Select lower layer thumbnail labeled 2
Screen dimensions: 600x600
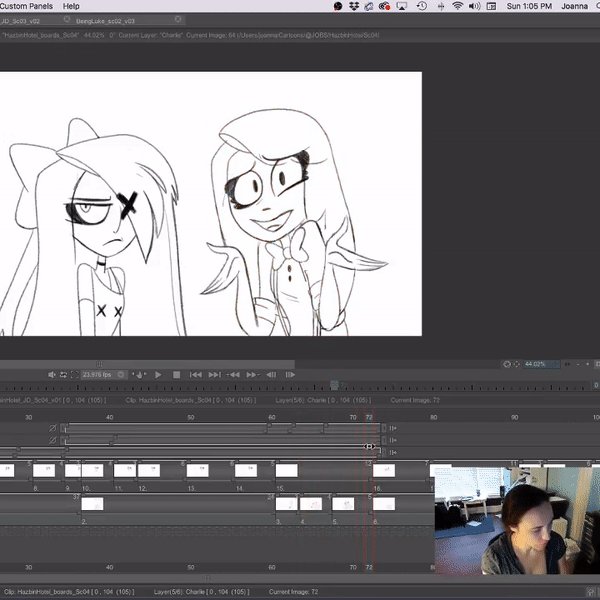(92, 504)
